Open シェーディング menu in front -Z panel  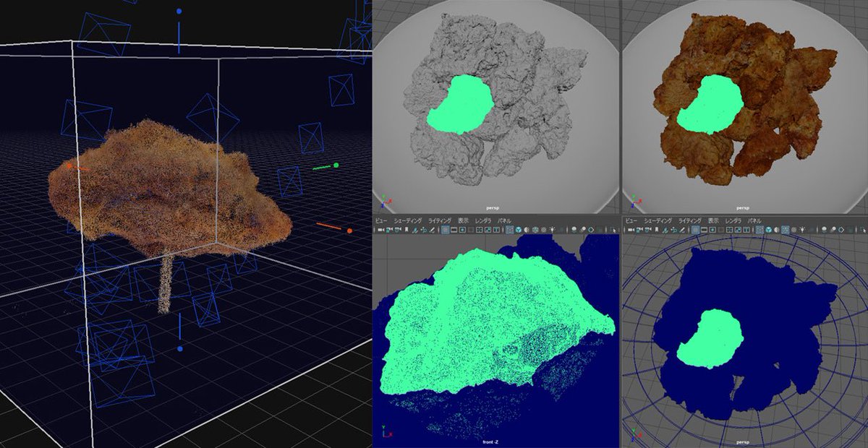(408, 220)
